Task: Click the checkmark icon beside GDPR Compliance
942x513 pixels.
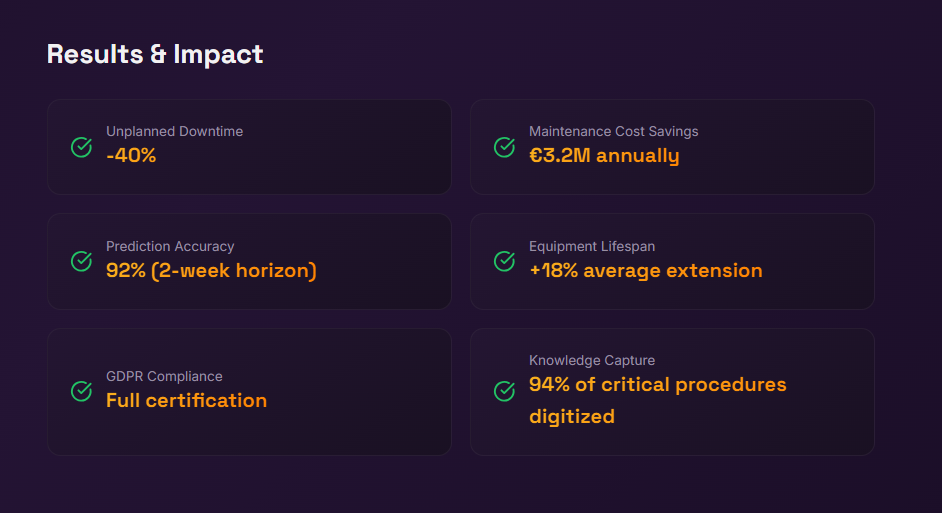Action: tap(82, 391)
